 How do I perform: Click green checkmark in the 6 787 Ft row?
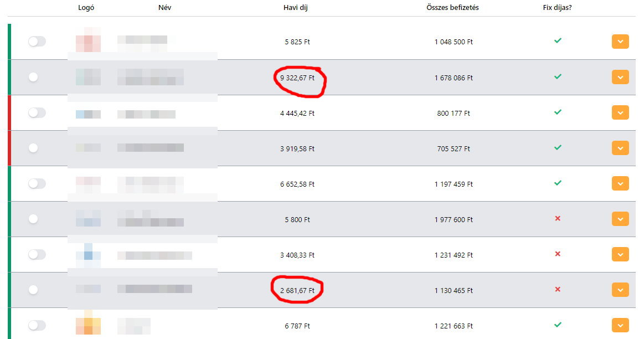558,325
